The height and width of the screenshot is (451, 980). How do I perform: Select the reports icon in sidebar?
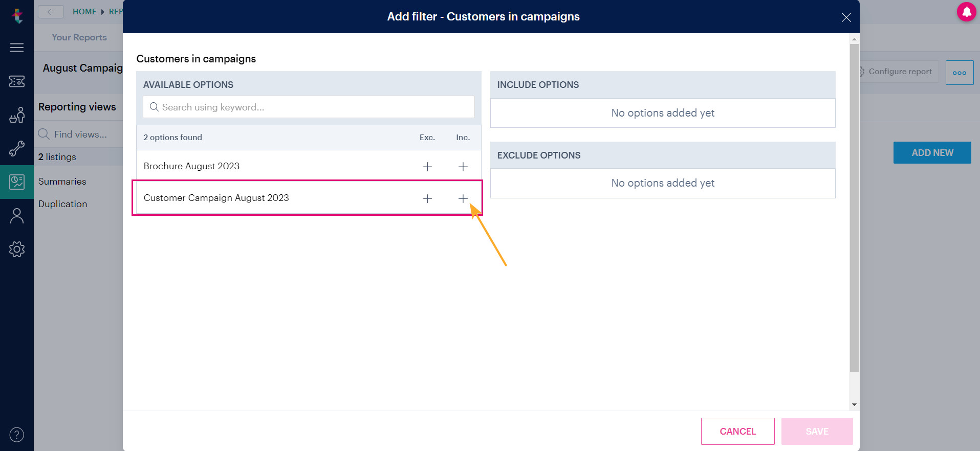click(17, 182)
